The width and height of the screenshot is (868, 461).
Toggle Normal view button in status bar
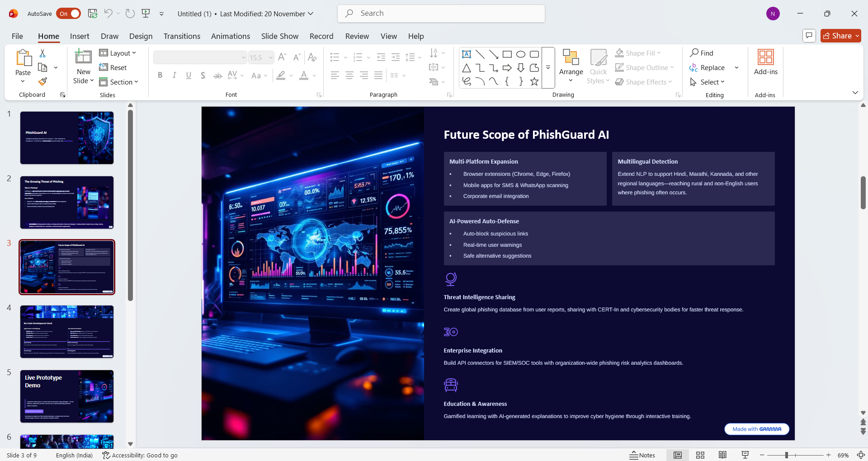point(678,455)
